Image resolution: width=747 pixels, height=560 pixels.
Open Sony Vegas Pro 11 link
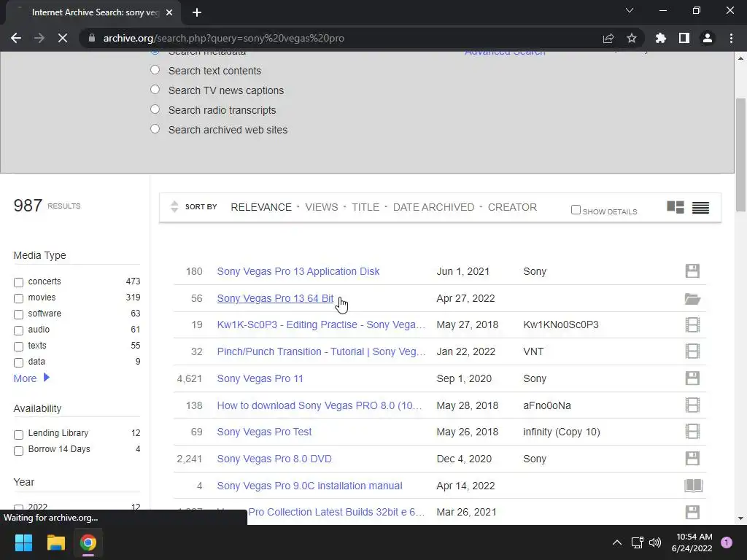(260, 378)
